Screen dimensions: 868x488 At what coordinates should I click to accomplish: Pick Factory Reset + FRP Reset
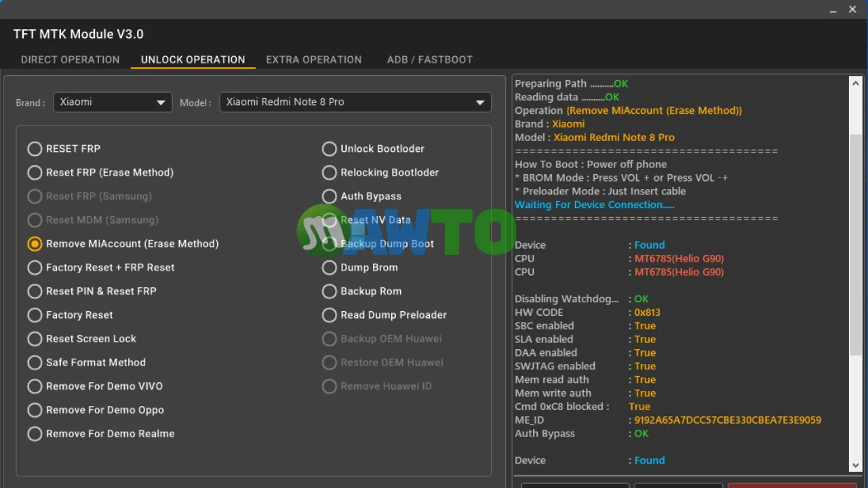click(101, 267)
